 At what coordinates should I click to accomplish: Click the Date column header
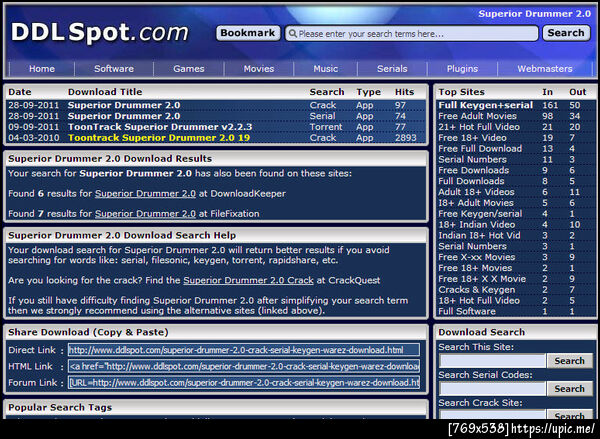click(x=20, y=92)
